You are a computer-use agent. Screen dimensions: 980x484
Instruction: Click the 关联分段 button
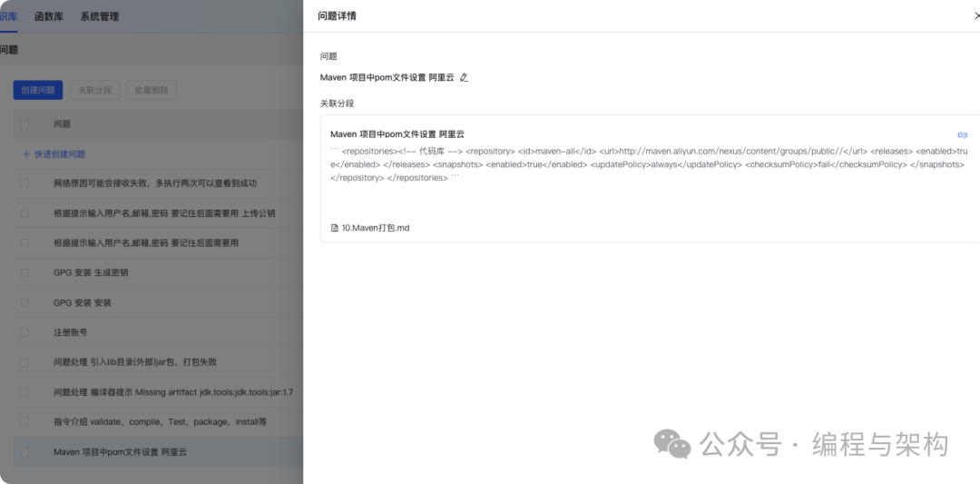[x=94, y=90]
